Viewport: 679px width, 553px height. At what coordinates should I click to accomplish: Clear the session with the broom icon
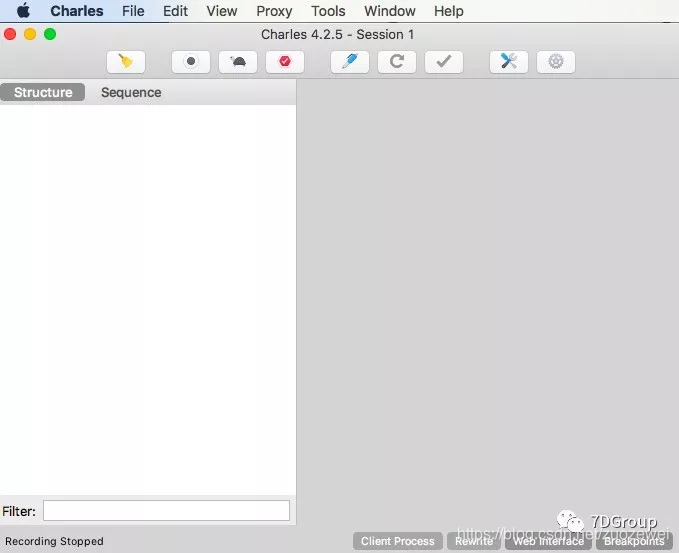click(126, 62)
